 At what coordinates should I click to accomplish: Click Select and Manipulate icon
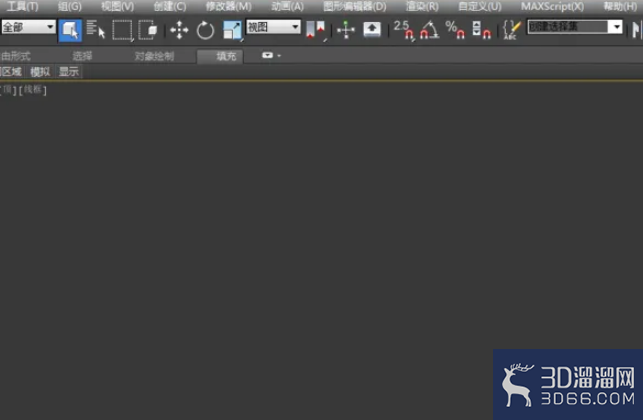[x=346, y=30]
